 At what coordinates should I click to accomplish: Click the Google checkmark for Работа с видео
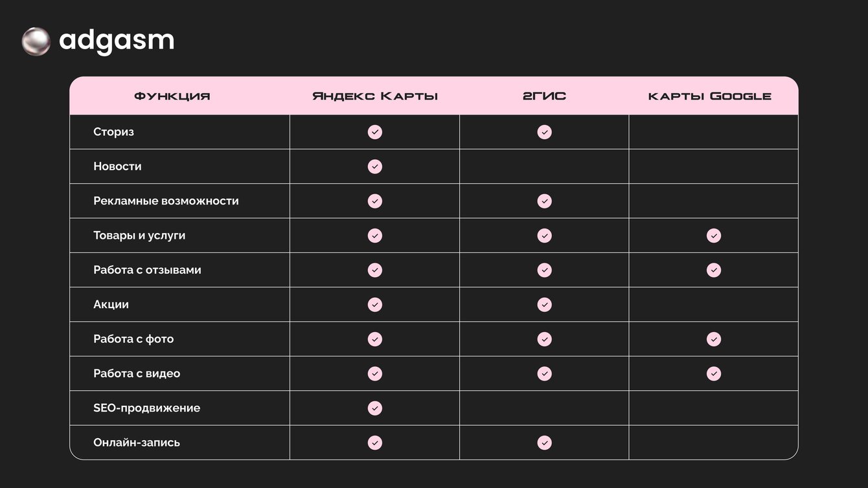click(x=714, y=373)
